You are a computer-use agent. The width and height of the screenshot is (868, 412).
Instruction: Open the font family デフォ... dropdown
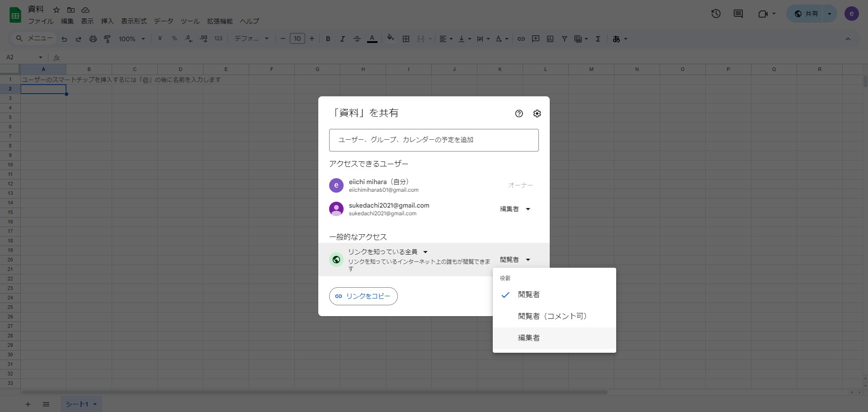coord(251,39)
